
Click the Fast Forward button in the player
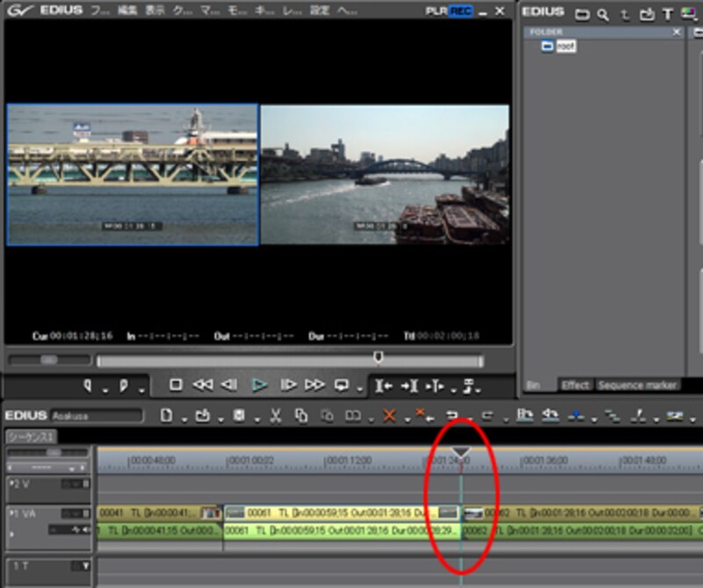tap(315, 385)
